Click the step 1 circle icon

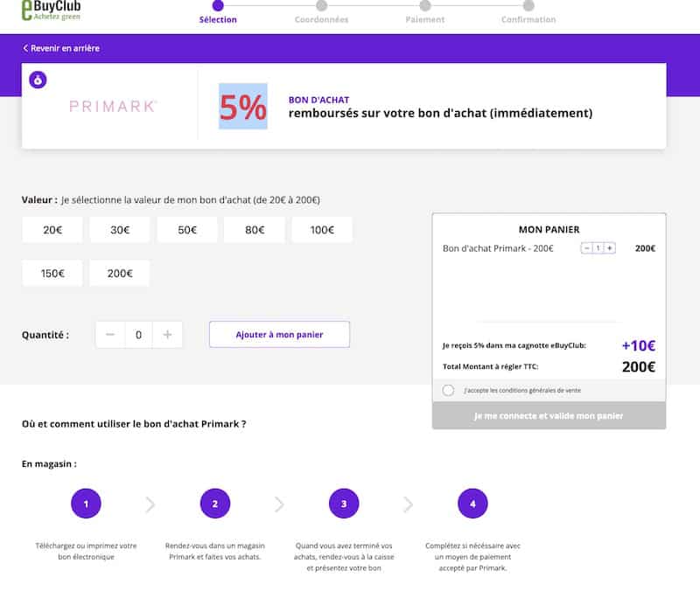click(86, 504)
